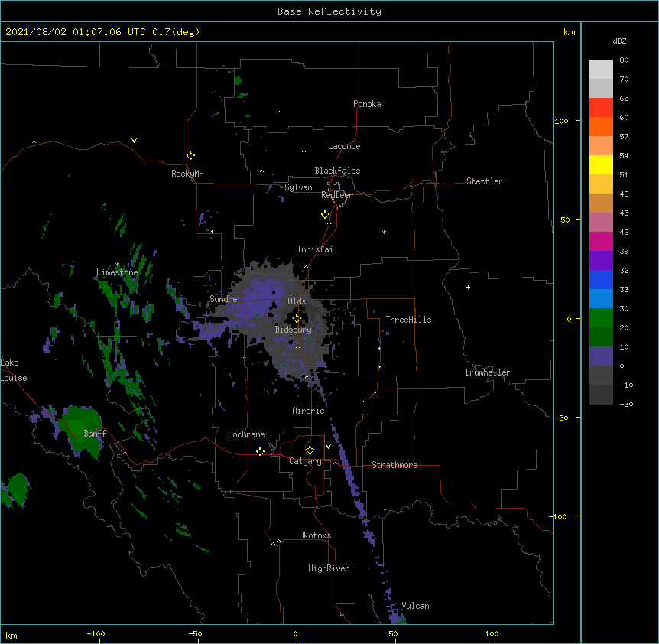The width and height of the screenshot is (659, 644).
Task: Click the RedDeer city label
Action: click(336, 195)
